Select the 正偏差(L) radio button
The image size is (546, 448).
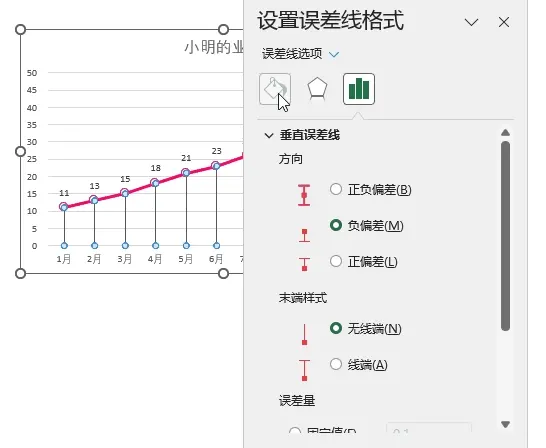tap(336, 261)
